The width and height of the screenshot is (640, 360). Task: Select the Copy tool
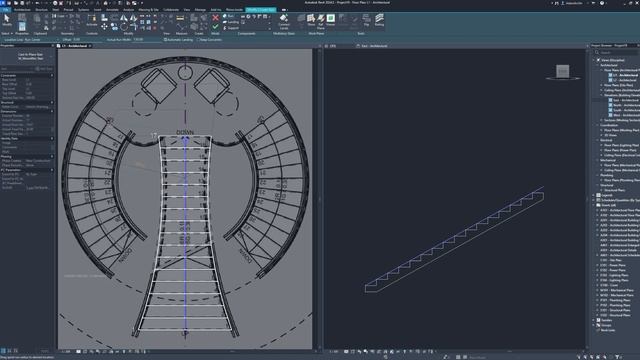click(x=115, y=27)
